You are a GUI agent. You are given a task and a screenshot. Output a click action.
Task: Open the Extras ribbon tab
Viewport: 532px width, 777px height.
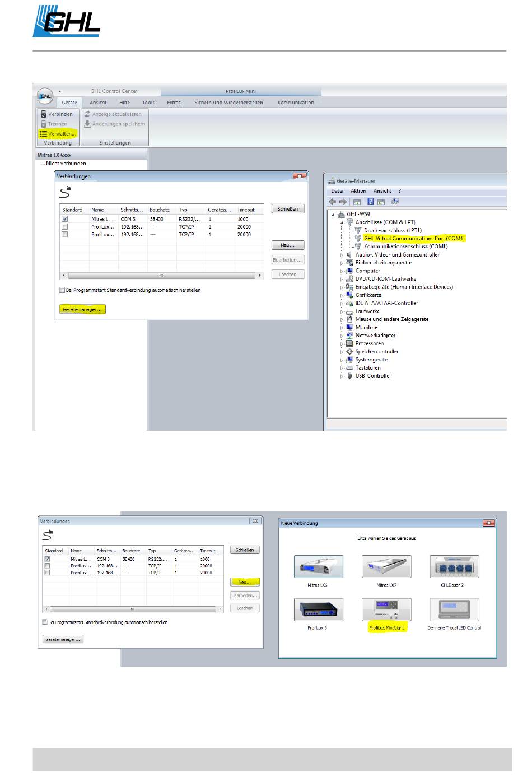click(174, 103)
